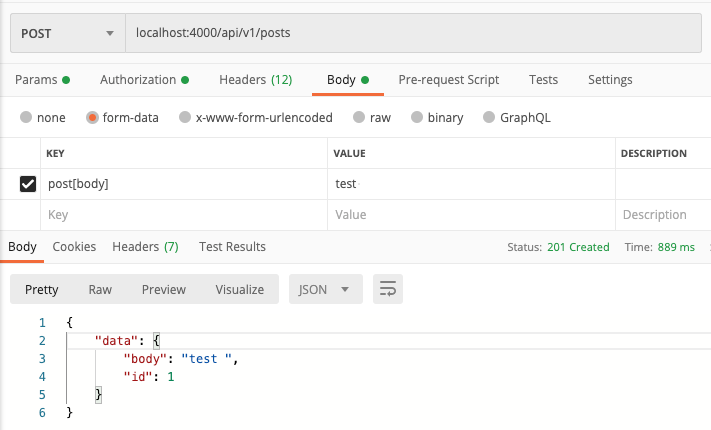711x430 pixels.
Task: Open the Test Results tab
Action: pyautogui.click(x=232, y=247)
